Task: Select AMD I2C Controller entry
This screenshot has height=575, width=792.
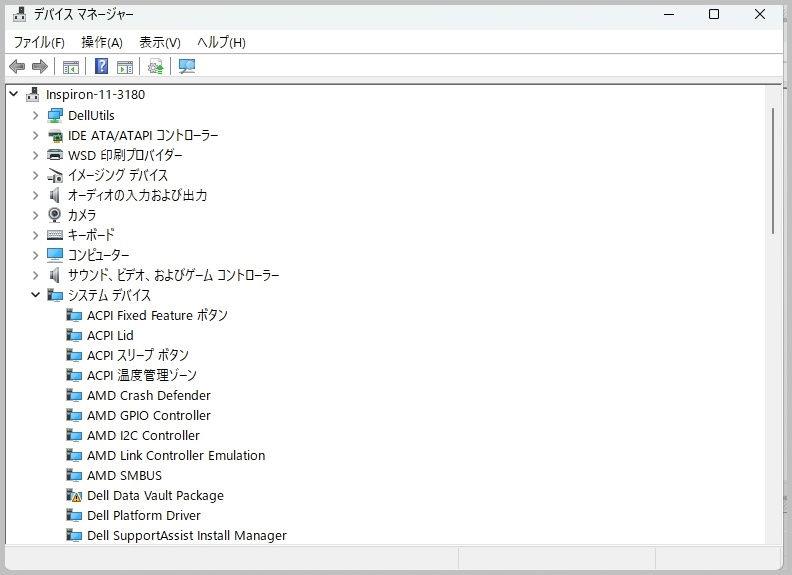Action: 143,436
